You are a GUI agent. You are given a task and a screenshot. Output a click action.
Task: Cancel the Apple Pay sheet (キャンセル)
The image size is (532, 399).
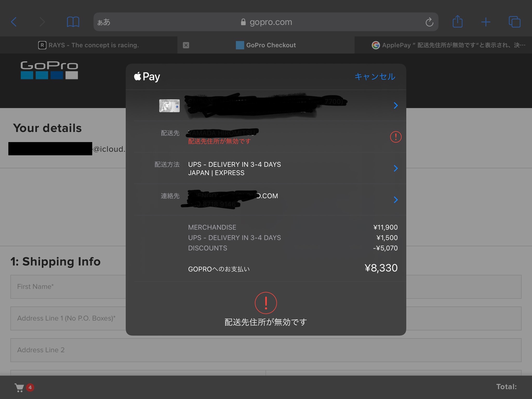(x=375, y=77)
